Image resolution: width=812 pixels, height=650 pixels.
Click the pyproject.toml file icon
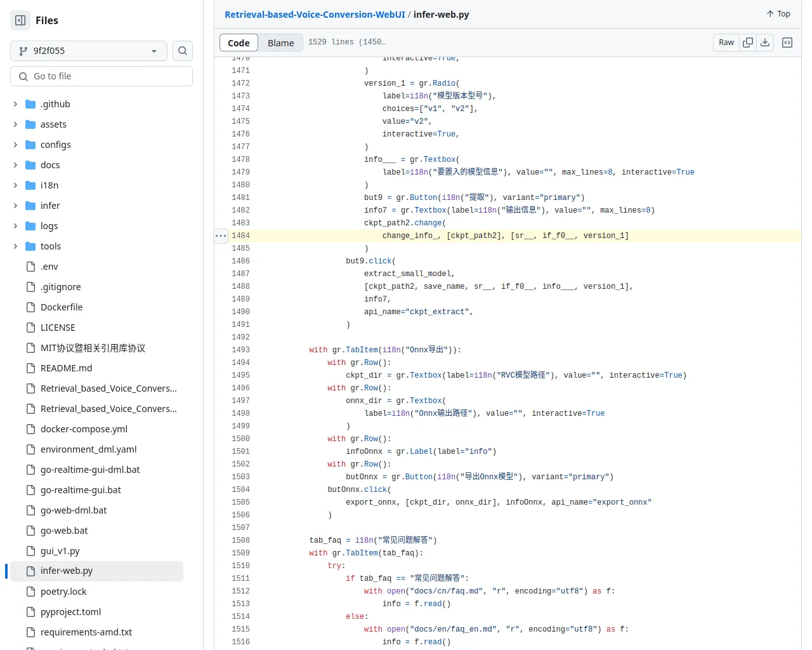[30, 612]
